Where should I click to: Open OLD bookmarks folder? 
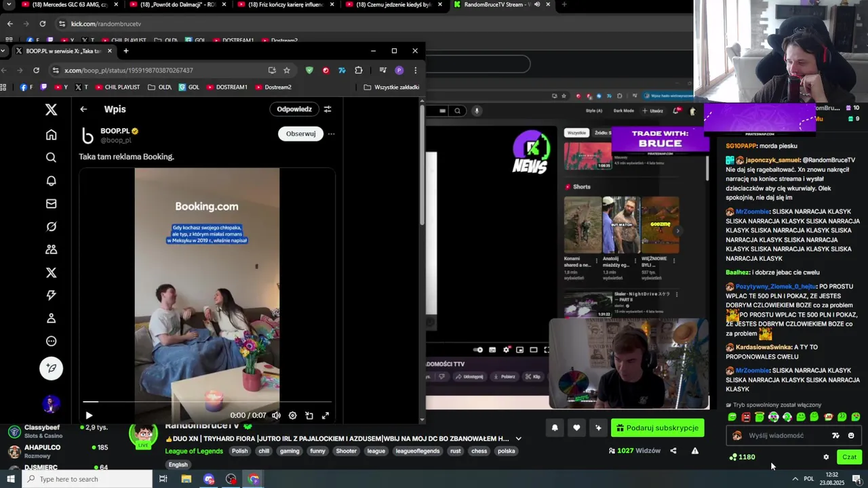[159, 87]
